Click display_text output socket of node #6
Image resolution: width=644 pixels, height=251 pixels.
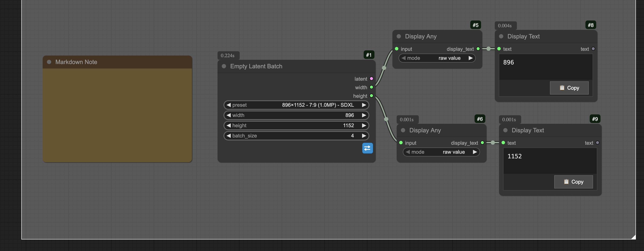[x=482, y=143]
